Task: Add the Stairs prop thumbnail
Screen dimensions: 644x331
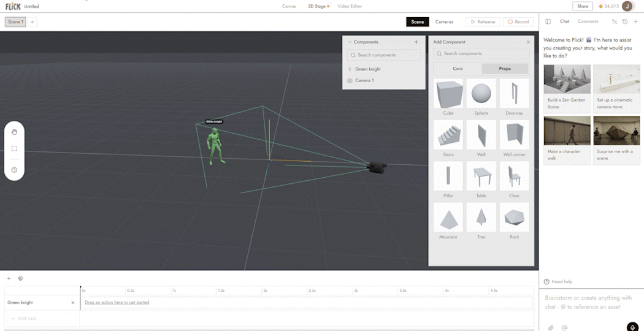Action: click(448, 135)
